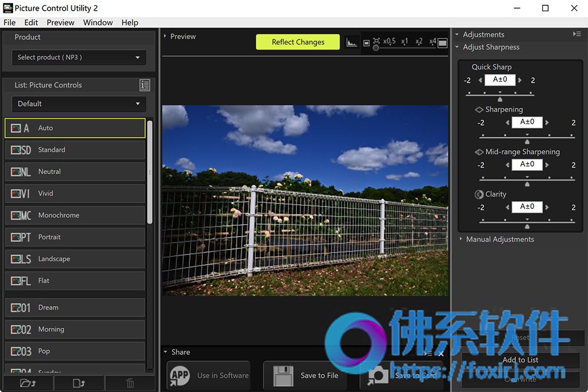Decrease Clarity value with left arrow
Image resolution: width=588 pixels, height=392 pixels.
(507, 207)
